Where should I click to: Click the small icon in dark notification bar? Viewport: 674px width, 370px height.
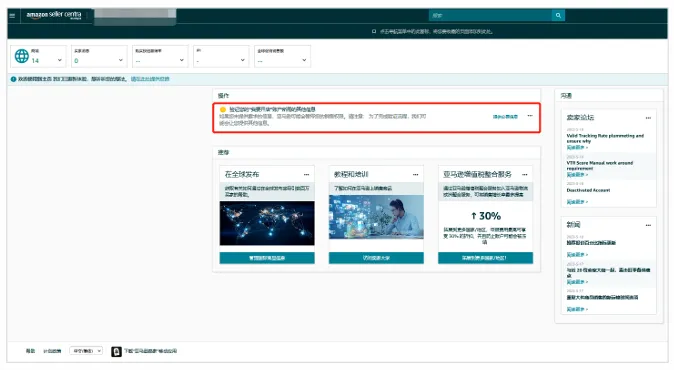click(374, 31)
